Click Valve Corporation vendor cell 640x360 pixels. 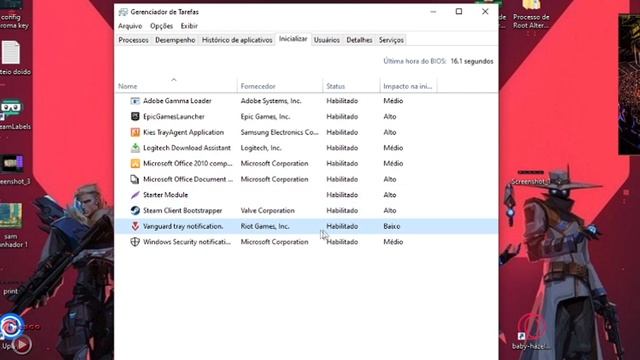pos(268,211)
